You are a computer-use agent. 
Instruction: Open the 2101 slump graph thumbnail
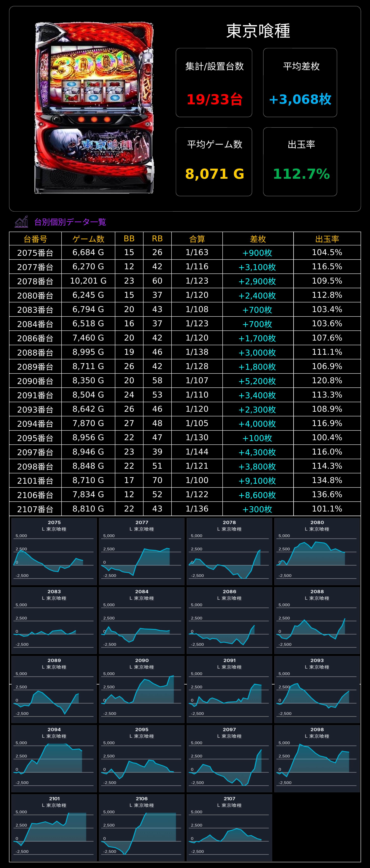pos(54,828)
